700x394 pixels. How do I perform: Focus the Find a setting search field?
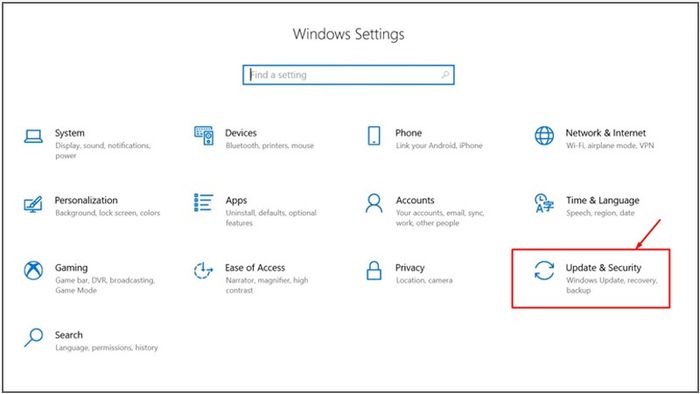coord(349,75)
